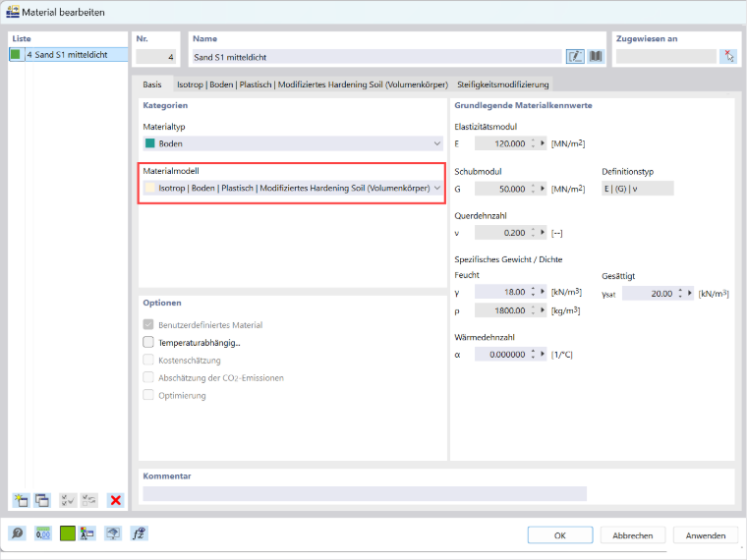Screen dimensions: 747x560
Task: Enable Temperaturabhängig checkbox
Action: coord(148,342)
